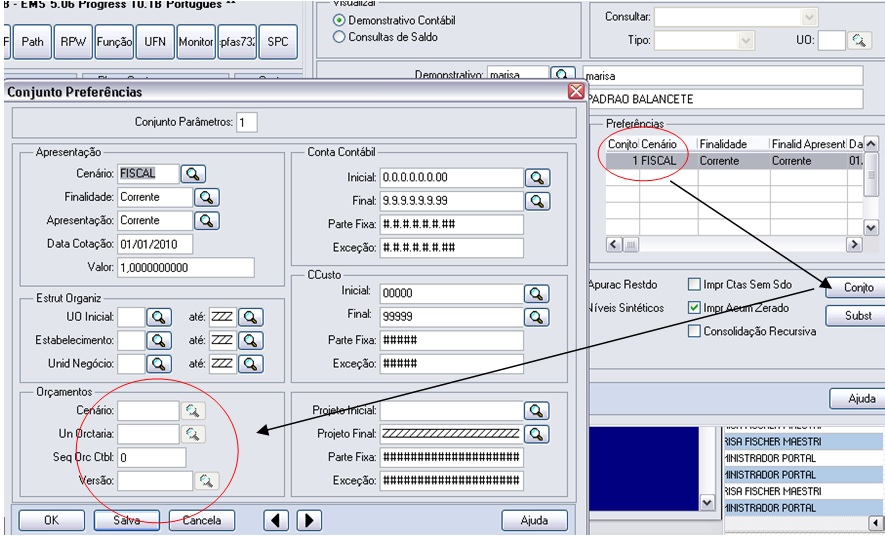Open lookup for Apresentação Cenário field
Image resolution: width=885 pixels, height=537 pixels.
point(193,174)
